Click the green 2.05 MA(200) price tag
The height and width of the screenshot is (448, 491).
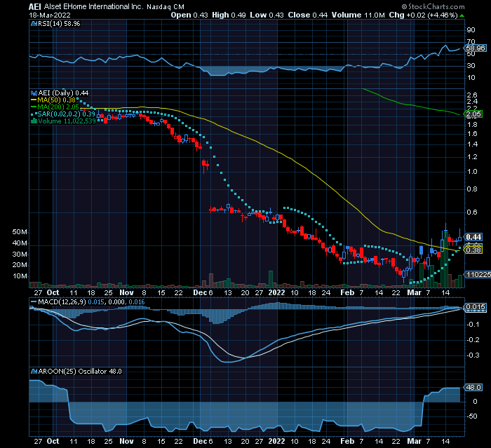coord(473,114)
